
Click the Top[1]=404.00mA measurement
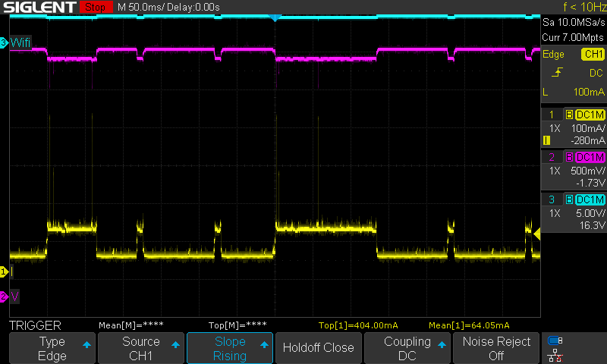point(358,325)
